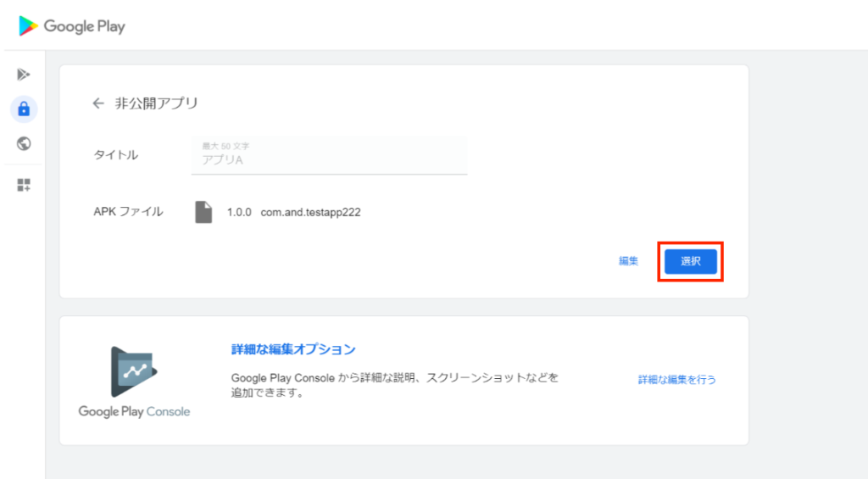Focus the title input containing アプリA
This screenshot has height=479, width=868.
click(329, 159)
